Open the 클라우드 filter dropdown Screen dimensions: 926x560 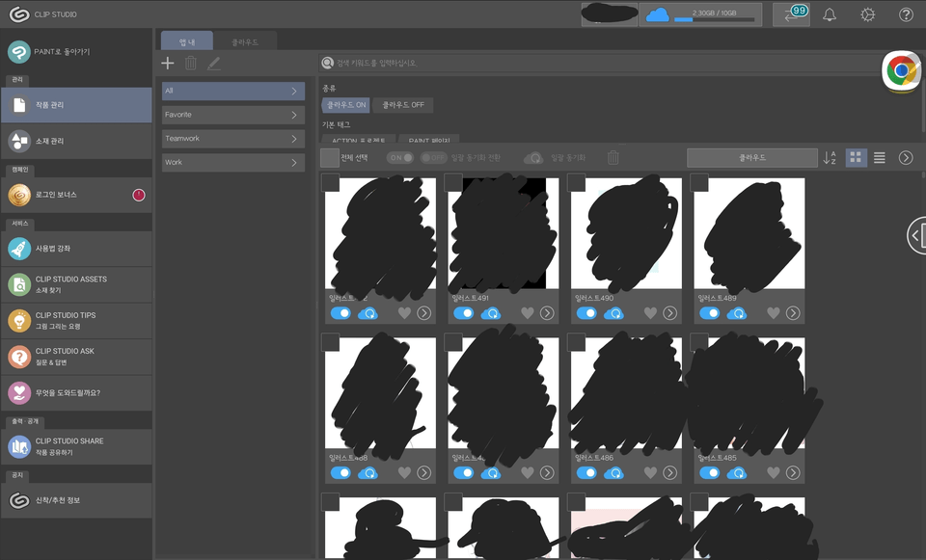click(x=752, y=157)
